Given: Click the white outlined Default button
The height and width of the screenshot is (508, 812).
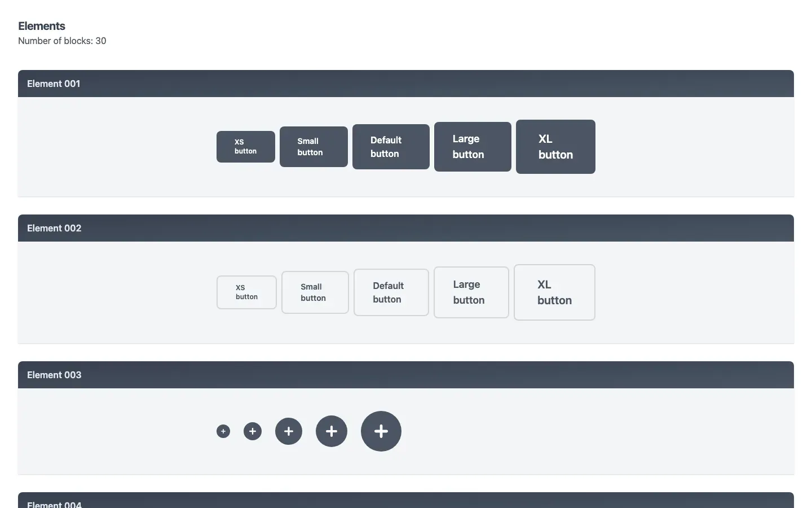Looking at the screenshot, I should pyautogui.click(x=391, y=292).
